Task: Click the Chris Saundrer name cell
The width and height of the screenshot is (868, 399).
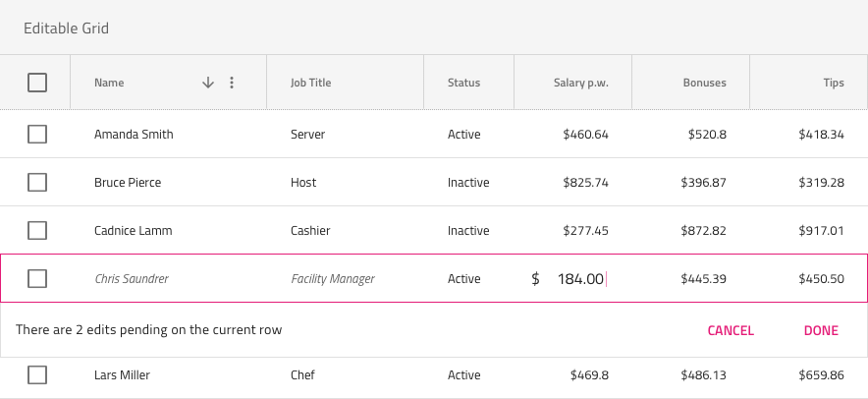Action: tap(132, 279)
